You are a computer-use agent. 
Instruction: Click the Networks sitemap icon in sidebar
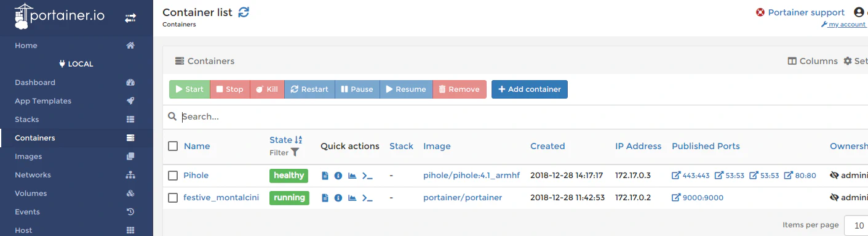click(130, 175)
